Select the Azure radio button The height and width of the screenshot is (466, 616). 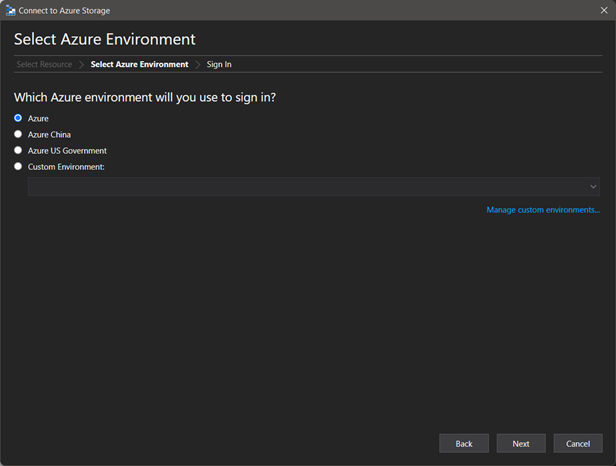coord(18,118)
